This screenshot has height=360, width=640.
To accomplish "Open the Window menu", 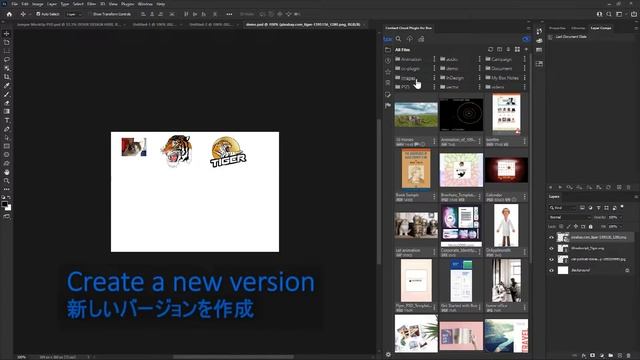I will pyautogui.click(x=145, y=4).
